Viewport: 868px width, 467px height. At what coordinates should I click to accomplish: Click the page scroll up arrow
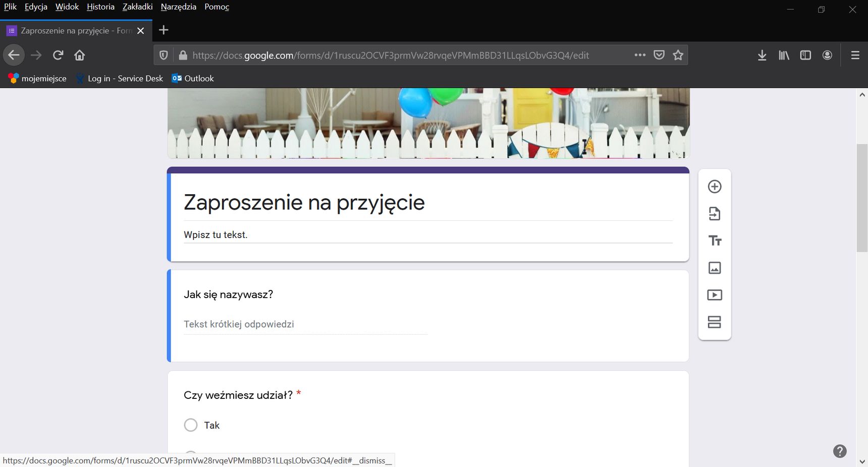point(862,94)
